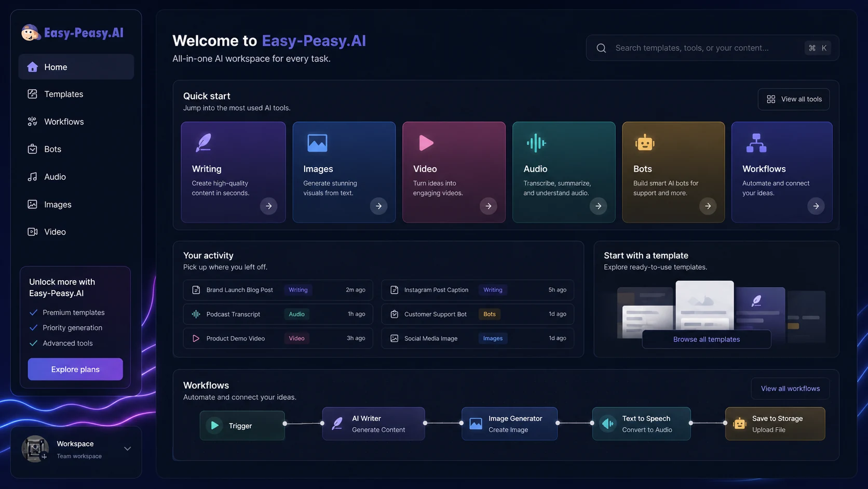Click the Advanced tools checkmark item
868x489 pixels.
pyautogui.click(x=61, y=343)
